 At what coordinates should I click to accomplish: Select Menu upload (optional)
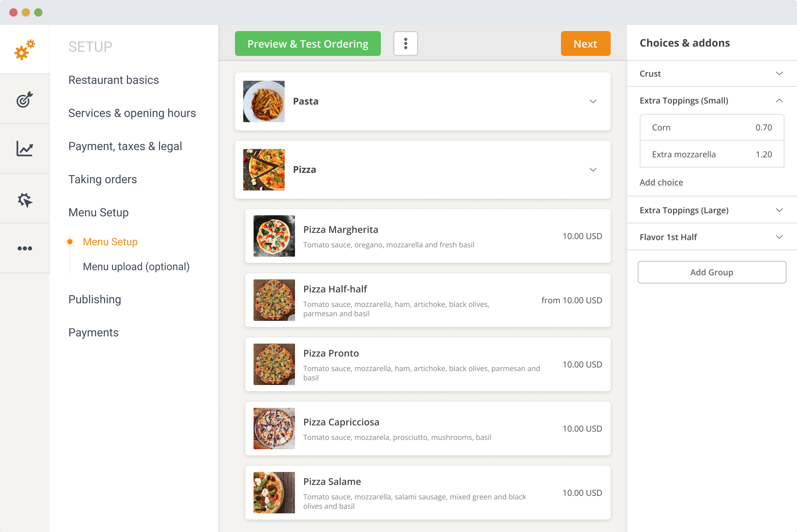pos(136,266)
